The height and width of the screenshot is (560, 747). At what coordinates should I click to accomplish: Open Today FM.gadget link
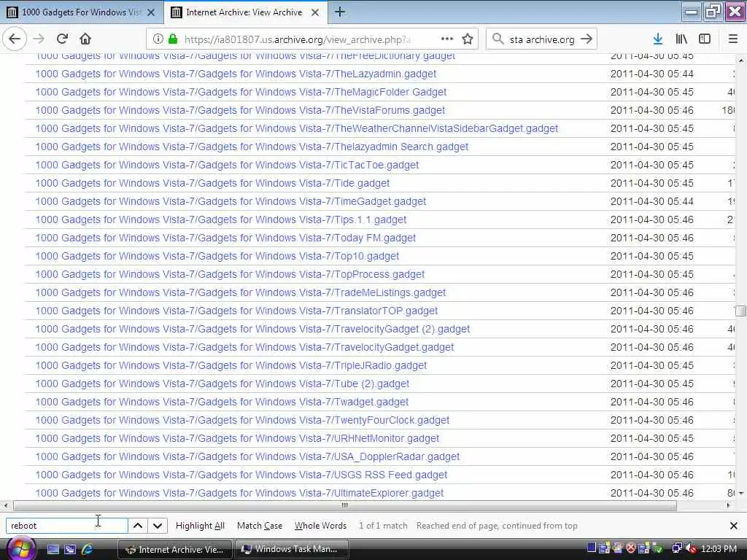pyautogui.click(x=226, y=238)
